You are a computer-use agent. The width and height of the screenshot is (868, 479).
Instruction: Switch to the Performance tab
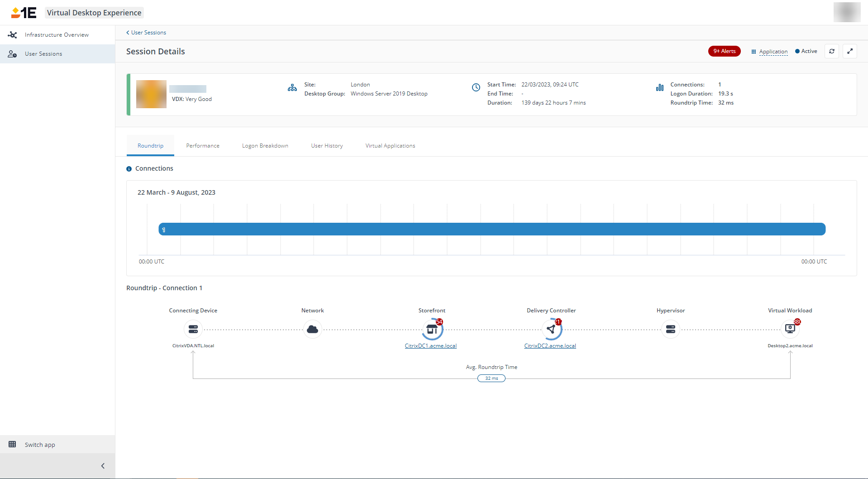pyautogui.click(x=203, y=146)
